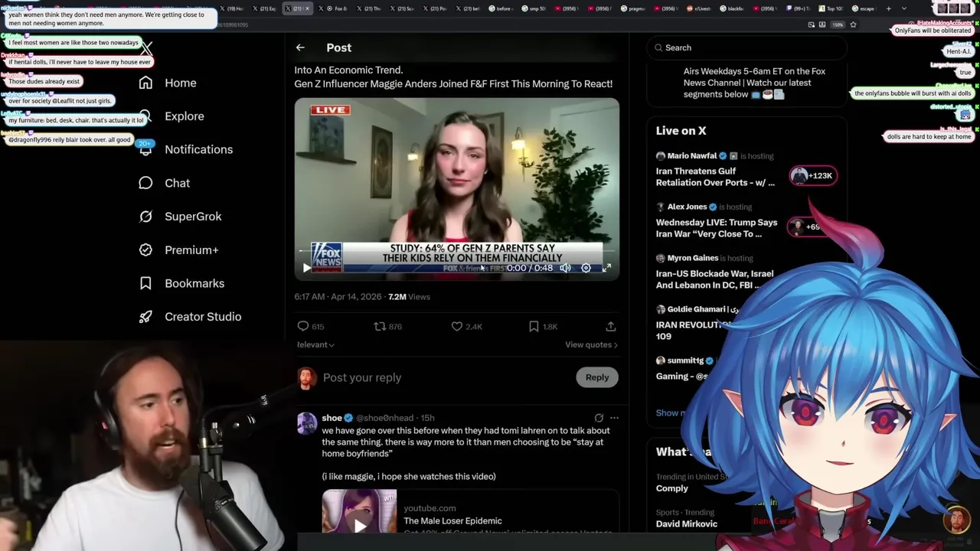Click the post timestamp 6:17 AM Apr 14

(338, 297)
